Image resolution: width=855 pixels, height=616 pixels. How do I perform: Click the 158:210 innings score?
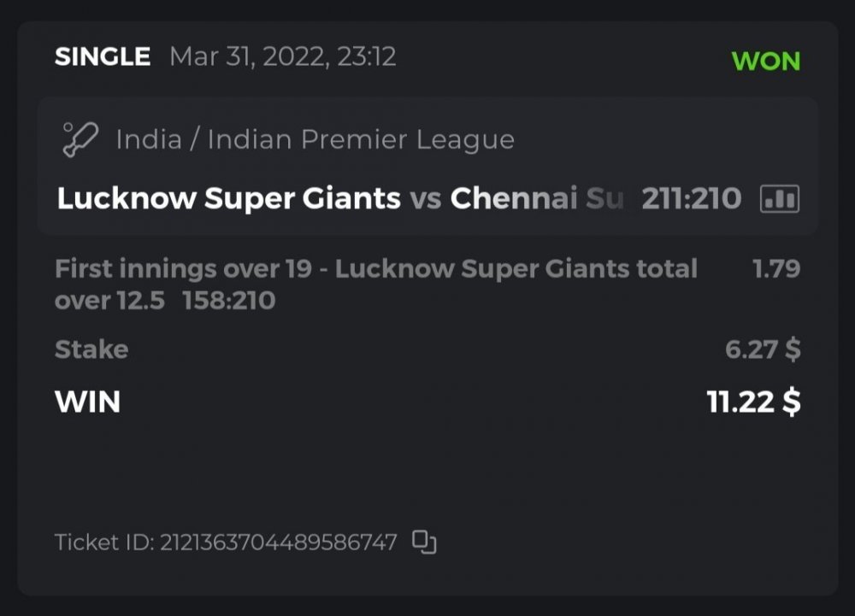click(229, 301)
